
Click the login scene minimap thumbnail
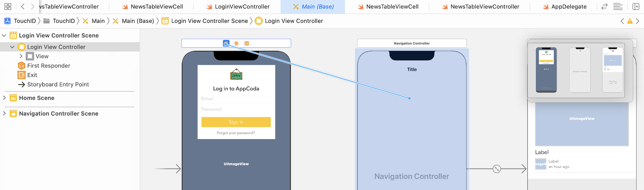[x=546, y=69]
